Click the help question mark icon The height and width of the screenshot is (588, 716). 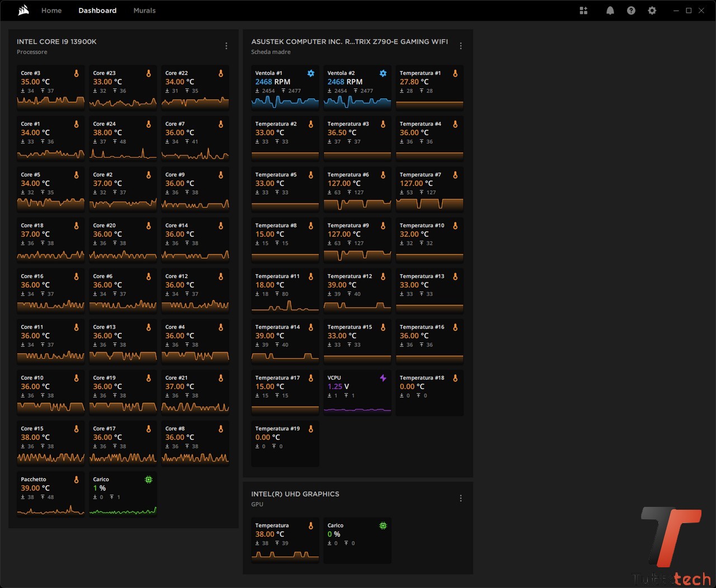pos(631,11)
